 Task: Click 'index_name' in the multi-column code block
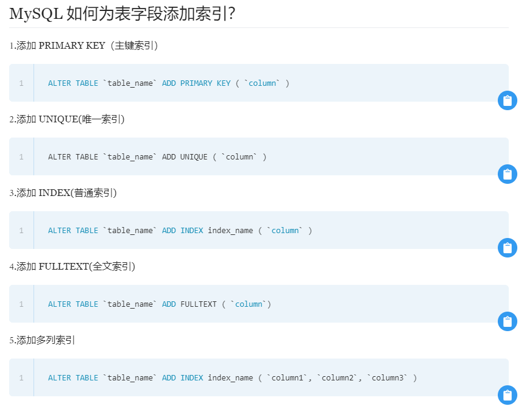point(230,378)
